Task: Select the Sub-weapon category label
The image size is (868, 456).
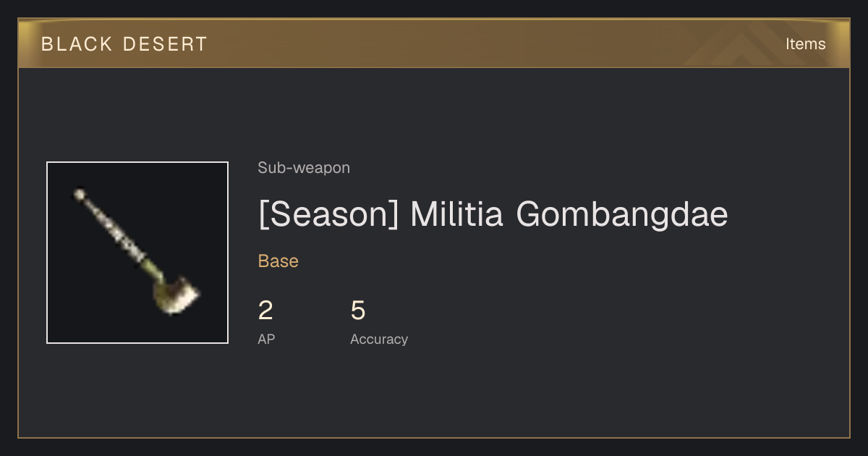Action: (304, 168)
